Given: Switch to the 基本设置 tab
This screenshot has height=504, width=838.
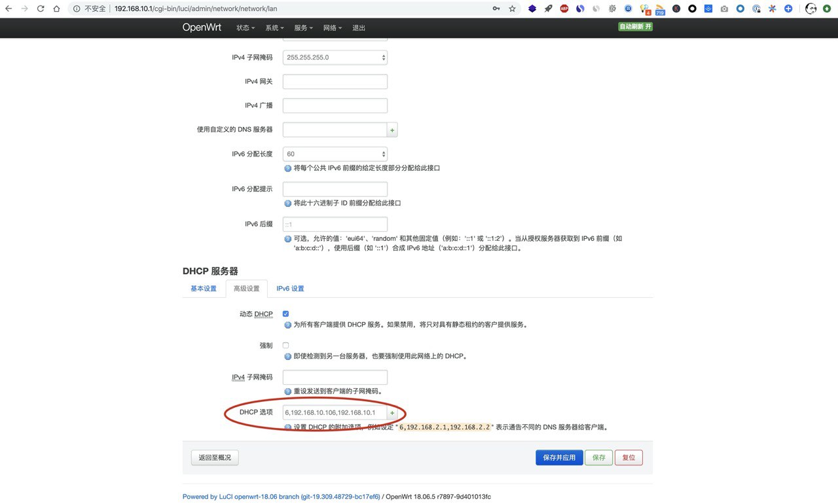Looking at the screenshot, I should tap(203, 289).
